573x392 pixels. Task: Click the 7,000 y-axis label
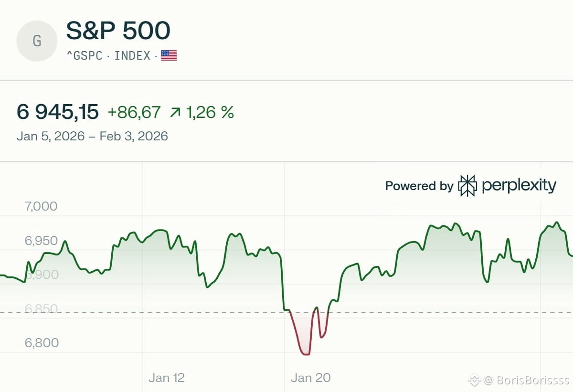pyautogui.click(x=41, y=206)
